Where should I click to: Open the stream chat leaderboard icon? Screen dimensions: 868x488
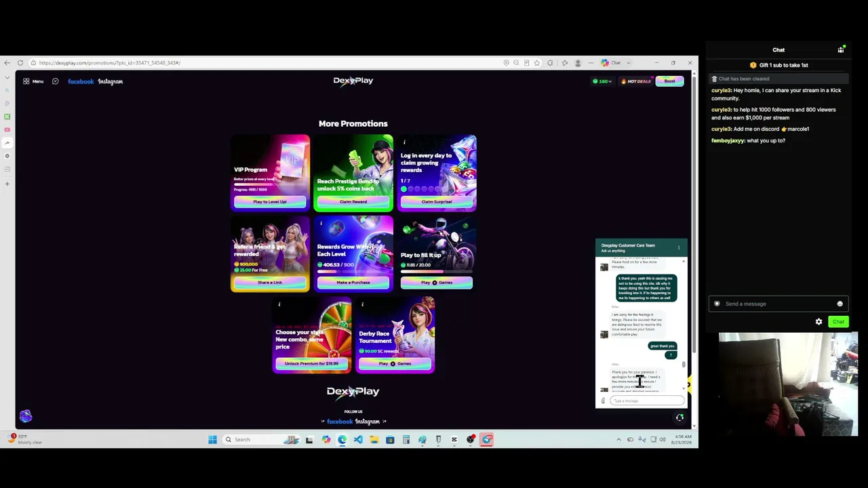(841, 49)
